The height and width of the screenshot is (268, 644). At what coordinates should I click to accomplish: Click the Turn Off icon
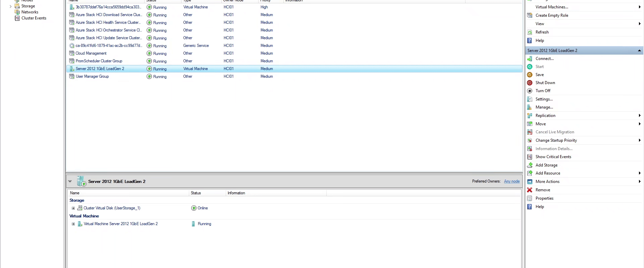point(530,91)
